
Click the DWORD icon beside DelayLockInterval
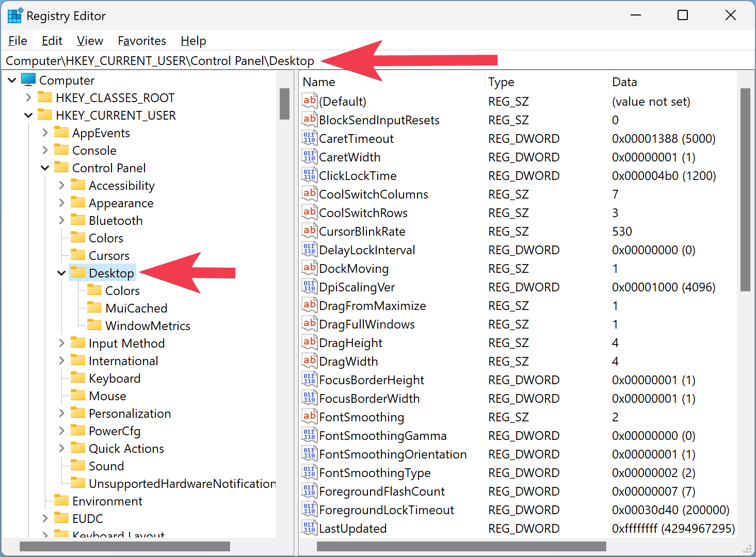(x=310, y=249)
